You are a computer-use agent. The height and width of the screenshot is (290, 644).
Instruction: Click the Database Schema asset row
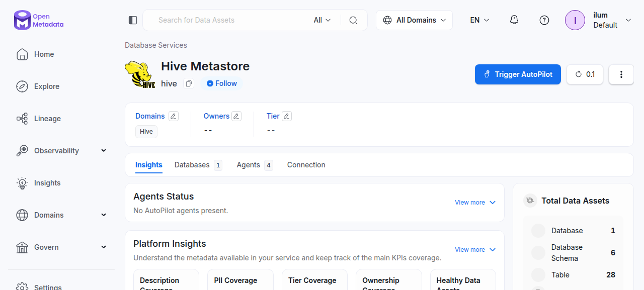573,253
